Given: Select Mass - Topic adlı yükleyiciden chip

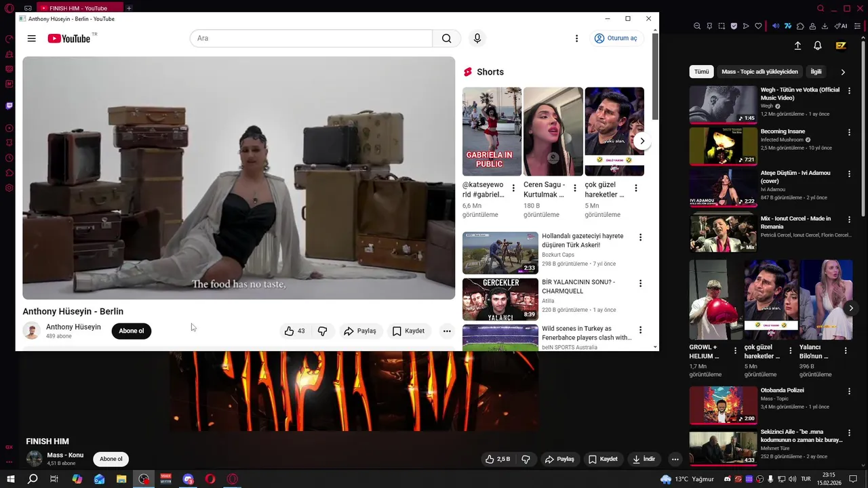Looking at the screenshot, I should coord(759,71).
